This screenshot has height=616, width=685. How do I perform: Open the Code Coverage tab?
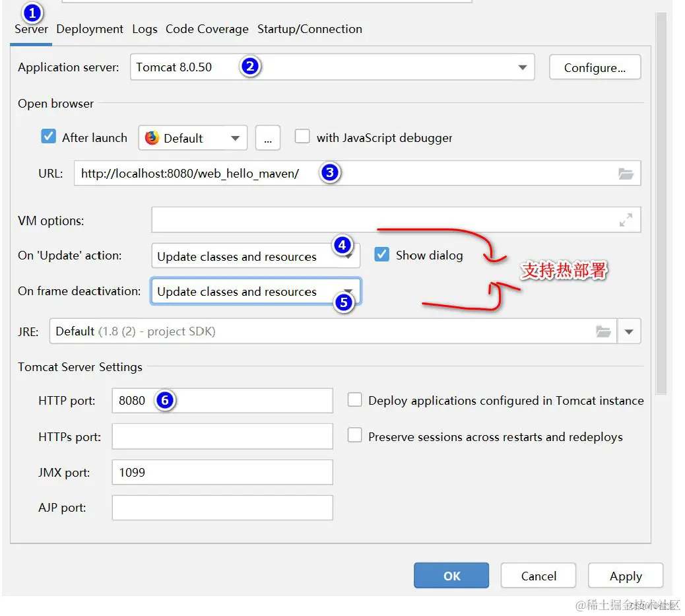click(207, 29)
